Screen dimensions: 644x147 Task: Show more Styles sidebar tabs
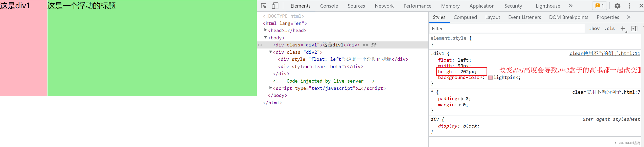tap(629, 17)
